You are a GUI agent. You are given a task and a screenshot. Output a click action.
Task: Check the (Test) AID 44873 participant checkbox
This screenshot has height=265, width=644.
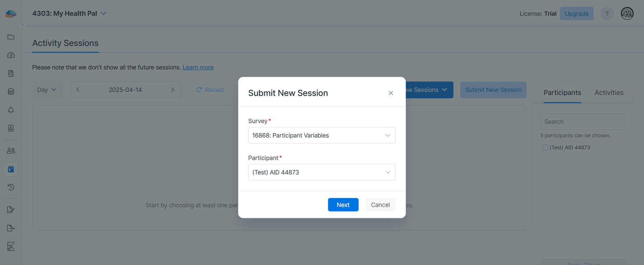[545, 147]
